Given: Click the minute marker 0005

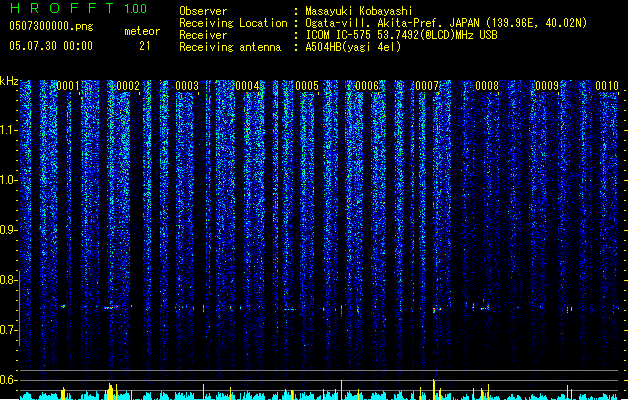Looking at the screenshot, I should click(307, 86).
